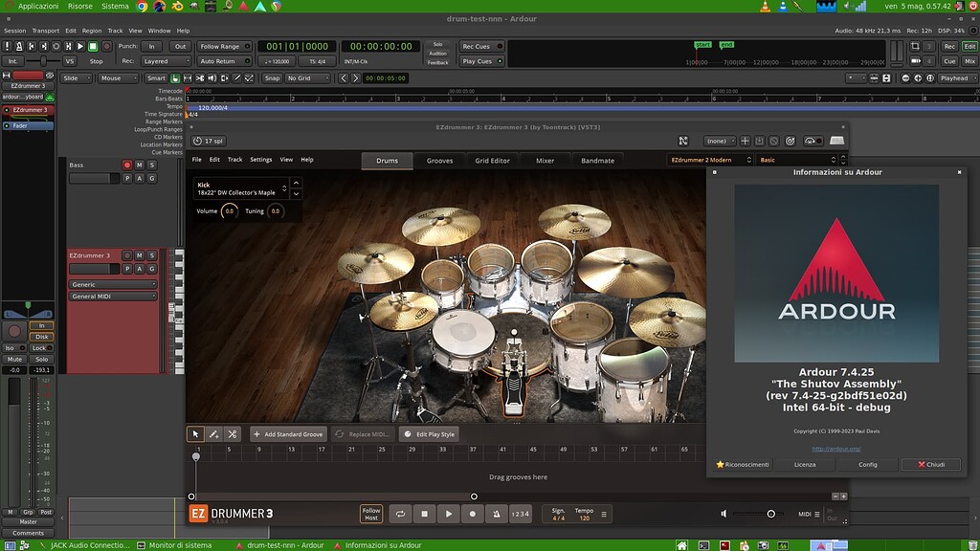The width and height of the screenshot is (980, 551).
Task: Select EZdrummer scissors cut tool
Action: [233, 434]
